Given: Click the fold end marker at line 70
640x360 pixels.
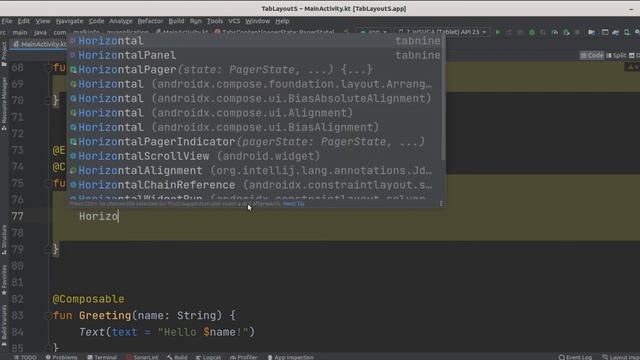Looking at the screenshot, I should [47, 100].
